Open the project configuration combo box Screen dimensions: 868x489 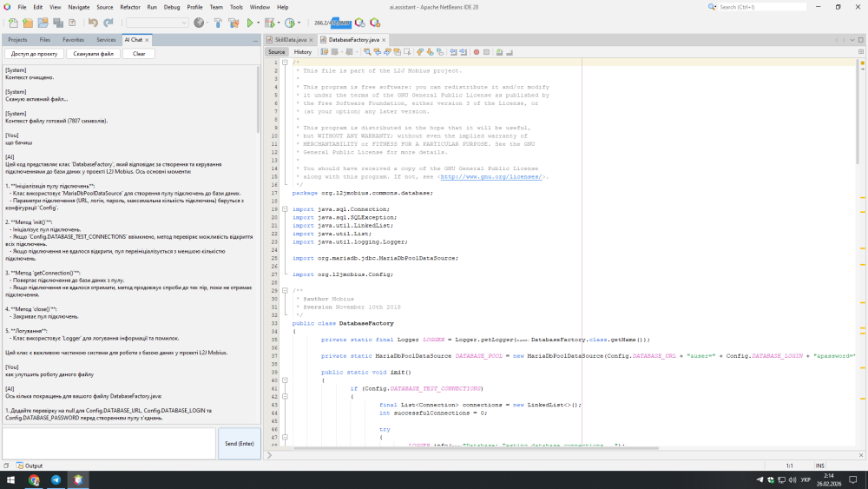158,23
